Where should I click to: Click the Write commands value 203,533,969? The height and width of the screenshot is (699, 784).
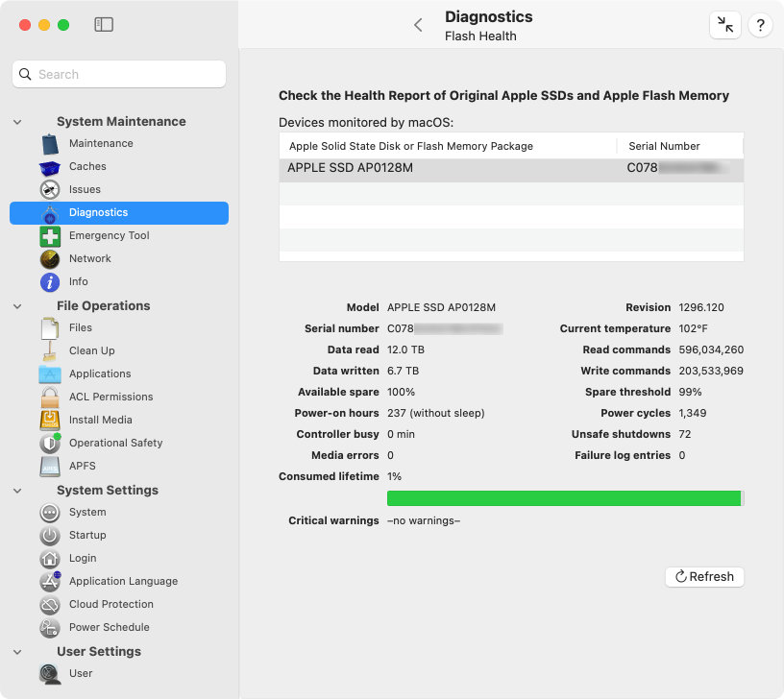(x=711, y=372)
